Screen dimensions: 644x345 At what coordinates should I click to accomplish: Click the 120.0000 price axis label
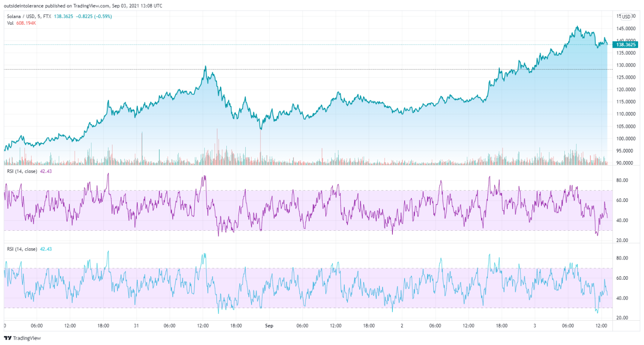coord(626,90)
